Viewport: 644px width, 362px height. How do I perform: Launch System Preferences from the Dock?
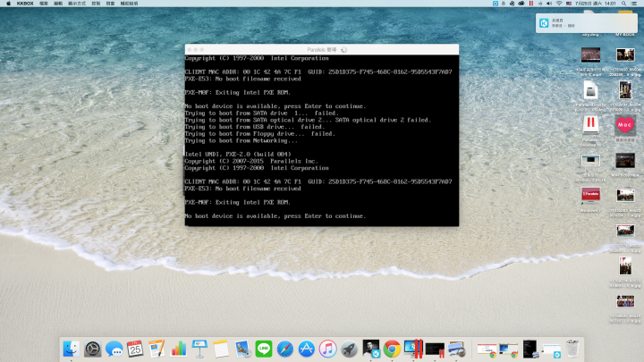[x=93, y=349]
